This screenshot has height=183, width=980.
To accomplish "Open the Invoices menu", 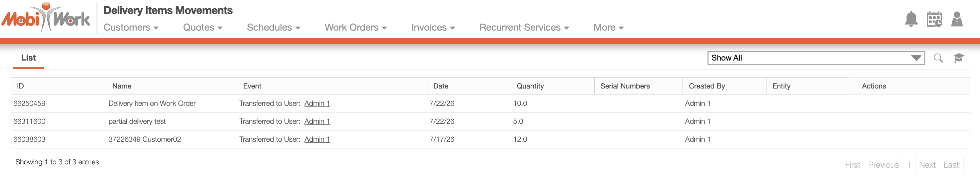I will click(433, 28).
